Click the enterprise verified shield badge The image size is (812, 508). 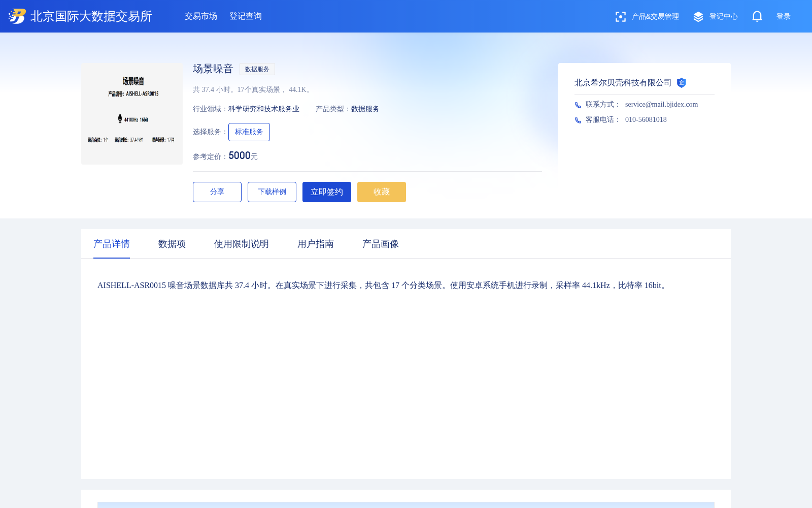coord(682,83)
